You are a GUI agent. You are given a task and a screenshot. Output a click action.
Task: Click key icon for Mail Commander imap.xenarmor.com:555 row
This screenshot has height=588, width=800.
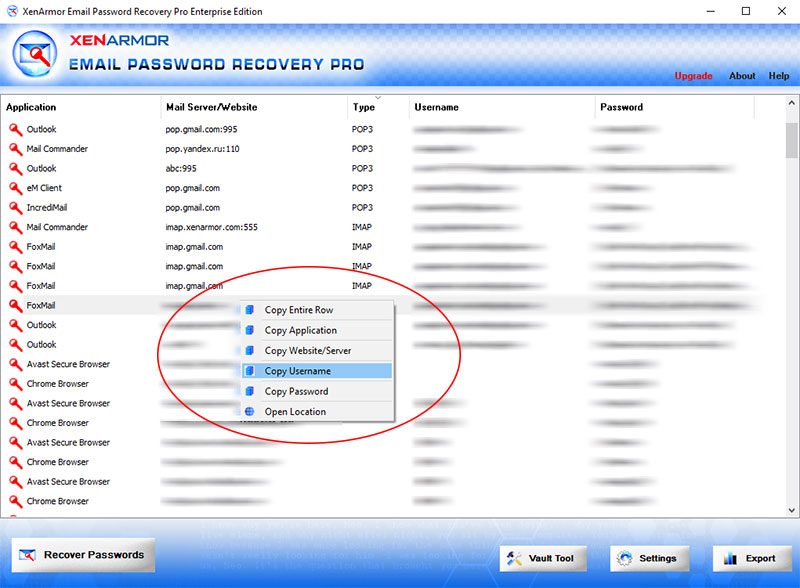pyautogui.click(x=16, y=227)
